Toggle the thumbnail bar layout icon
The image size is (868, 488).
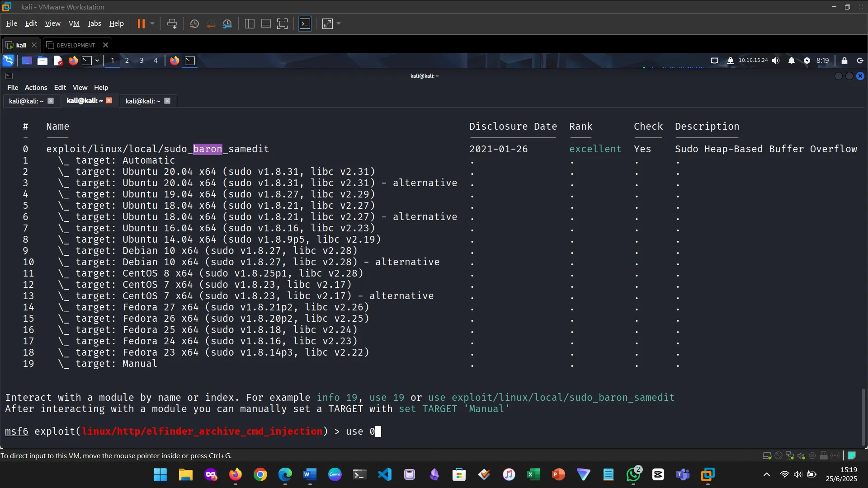pos(266,24)
